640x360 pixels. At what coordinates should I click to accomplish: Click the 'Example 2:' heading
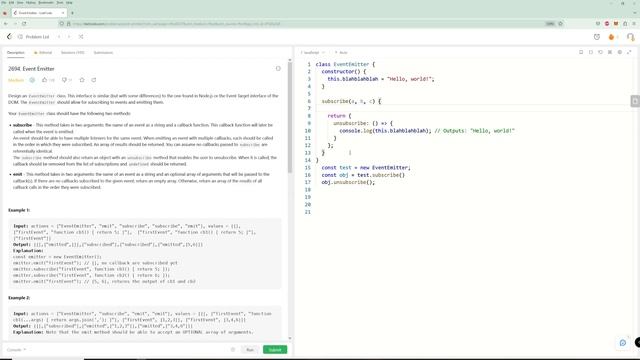point(19,298)
